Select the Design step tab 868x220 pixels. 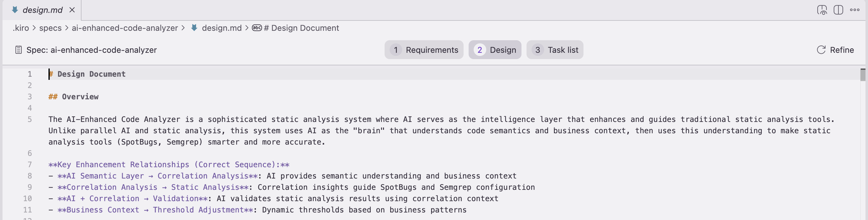point(495,50)
